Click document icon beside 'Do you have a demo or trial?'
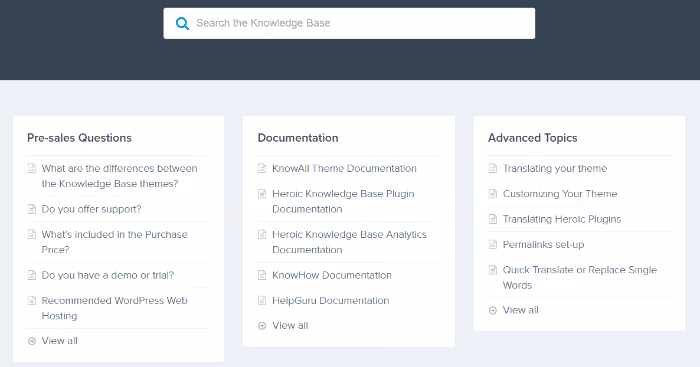 click(x=32, y=275)
